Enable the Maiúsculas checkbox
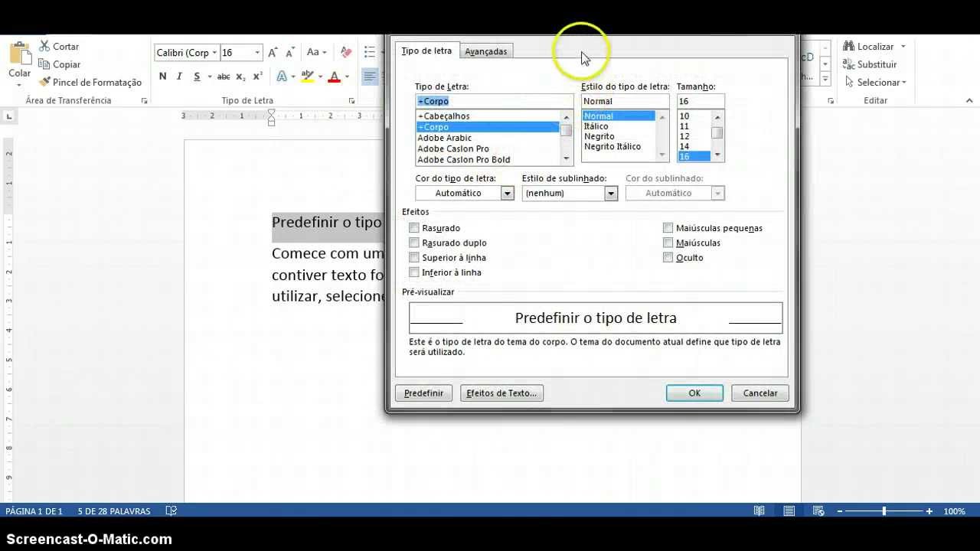The image size is (980, 551). 668,243
